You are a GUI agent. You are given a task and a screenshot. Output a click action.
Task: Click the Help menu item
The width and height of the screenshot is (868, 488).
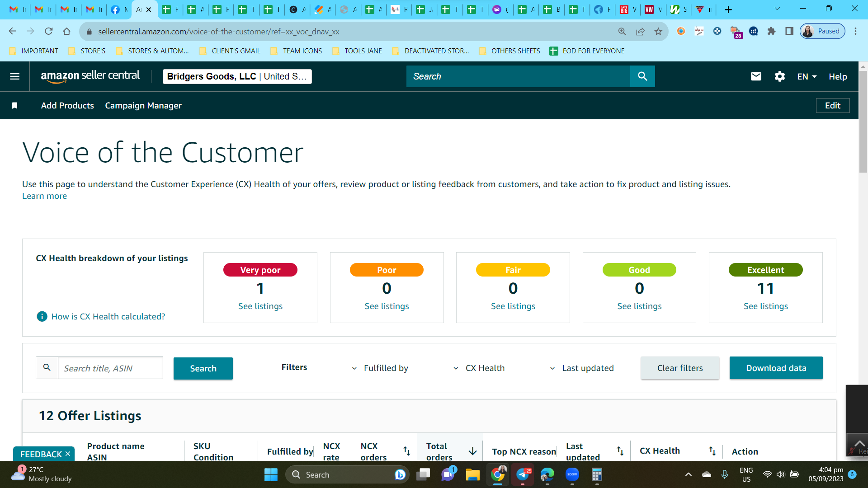coord(838,76)
